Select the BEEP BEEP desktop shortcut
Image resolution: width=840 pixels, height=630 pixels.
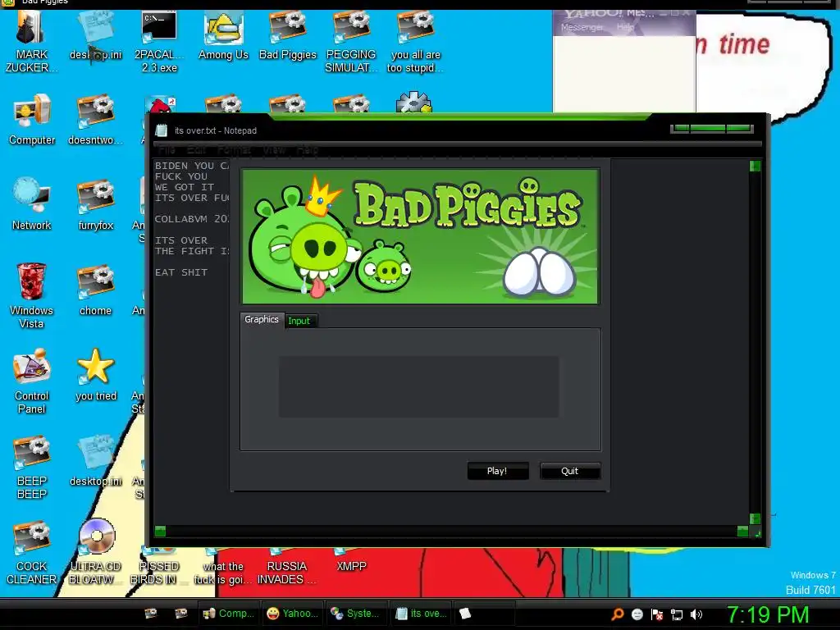(x=32, y=467)
